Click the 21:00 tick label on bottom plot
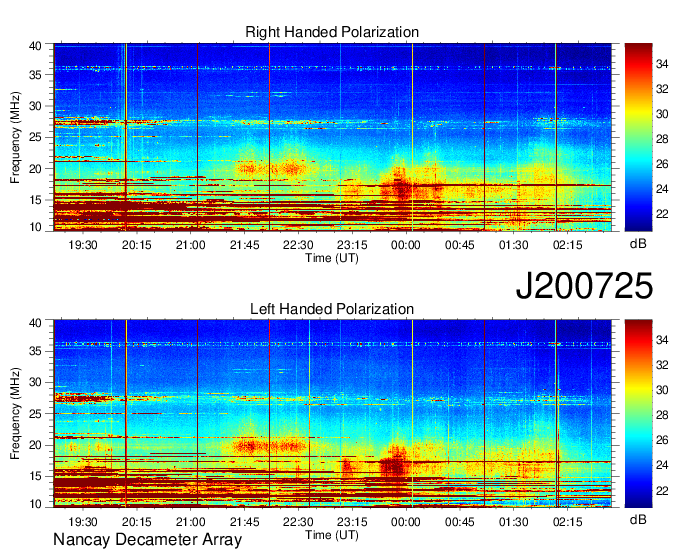This screenshot has width=680, height=552. (190, 522)
